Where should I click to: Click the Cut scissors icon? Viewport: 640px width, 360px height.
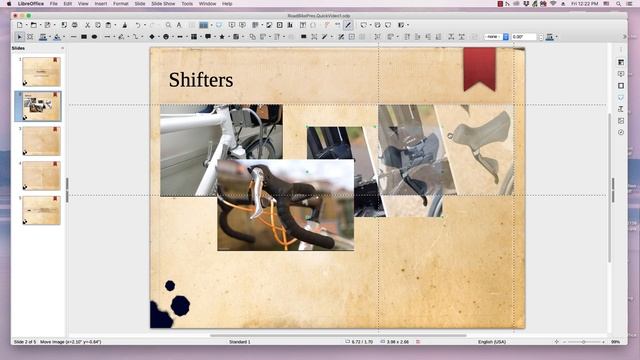[x=87, y=25]
